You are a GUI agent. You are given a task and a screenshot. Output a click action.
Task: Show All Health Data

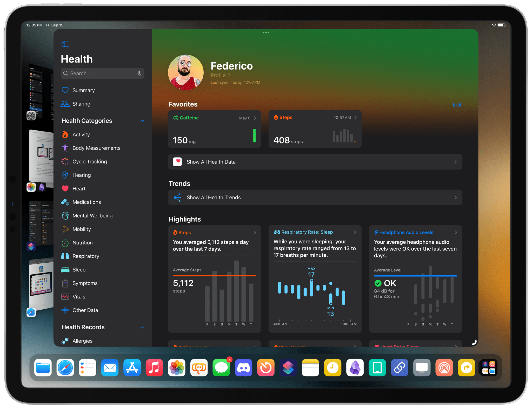(315, 162)
